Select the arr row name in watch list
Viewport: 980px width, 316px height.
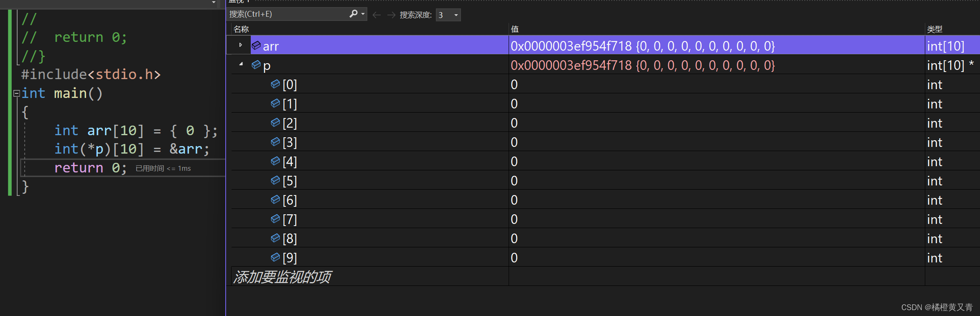pyautogui.click(x=271, y=46)
